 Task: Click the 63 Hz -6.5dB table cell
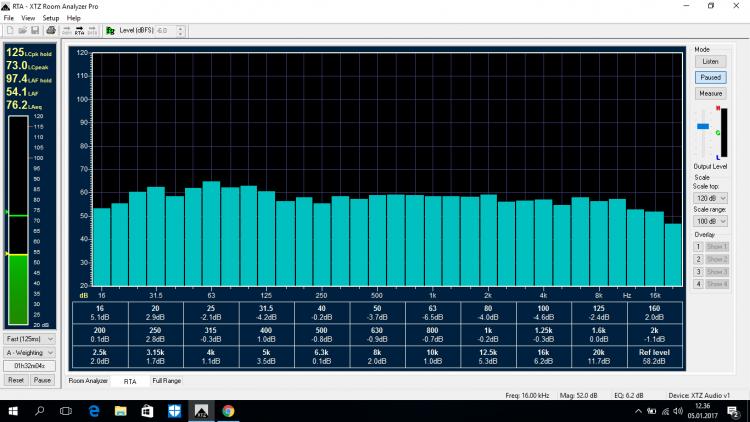(432, 313)
